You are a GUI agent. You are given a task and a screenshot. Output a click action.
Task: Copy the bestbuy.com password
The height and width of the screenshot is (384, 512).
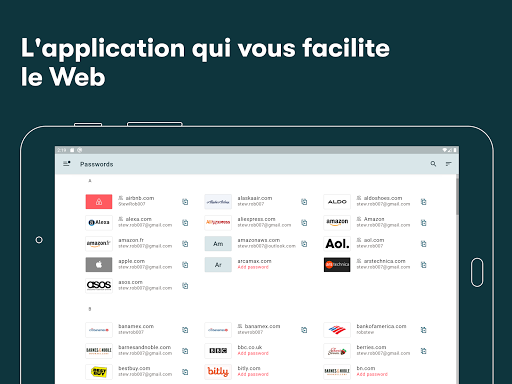pos(185,372)
